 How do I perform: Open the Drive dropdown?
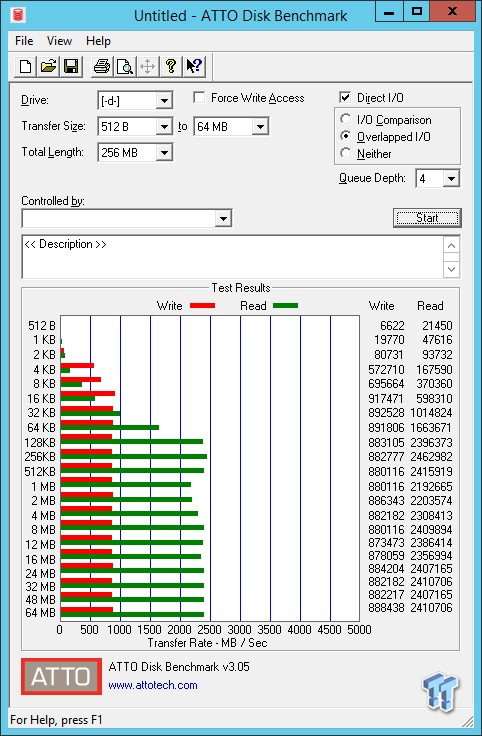164,100
